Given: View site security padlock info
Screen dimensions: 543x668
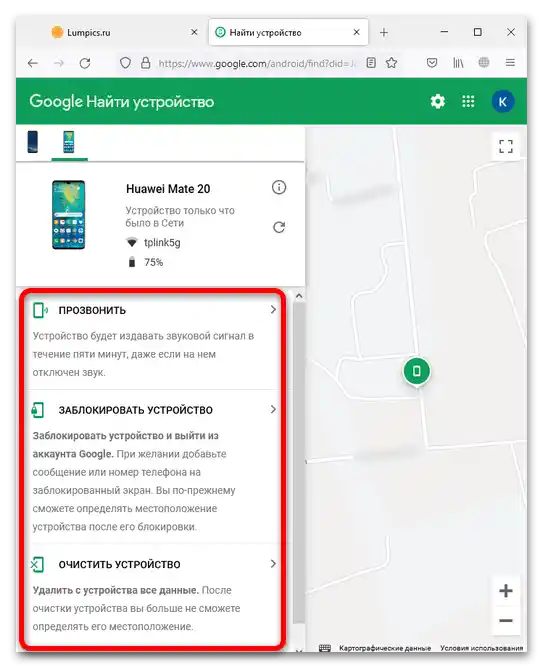Looking at the screenshot, I should (x=146, y=63).
